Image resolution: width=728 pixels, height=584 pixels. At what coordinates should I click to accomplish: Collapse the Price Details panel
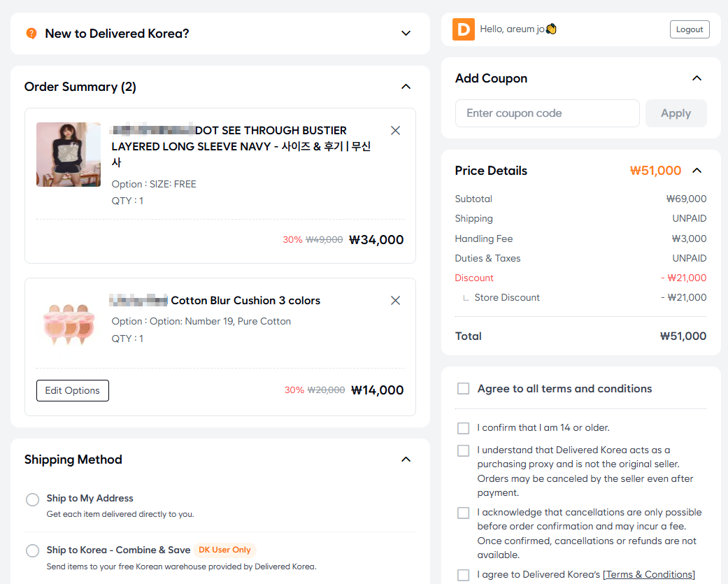pyautogui.click(x=697, y=171)
